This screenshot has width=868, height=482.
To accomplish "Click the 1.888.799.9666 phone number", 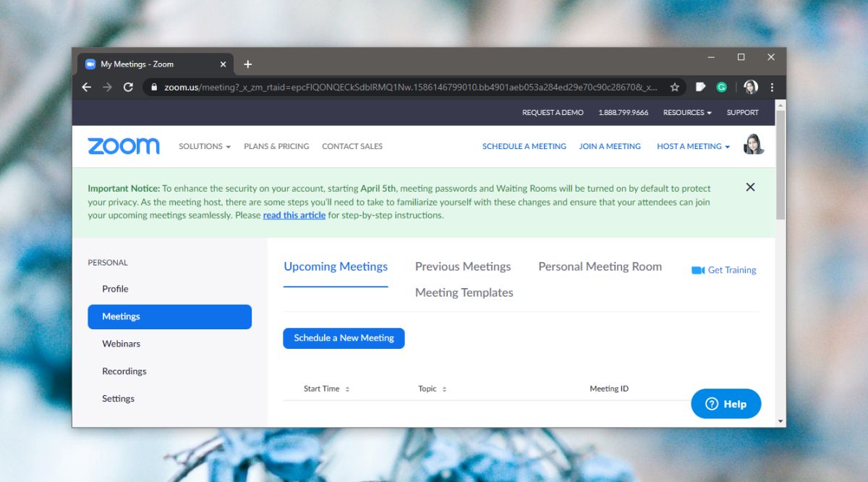I will pyautogui.click(x=624, y=112).
